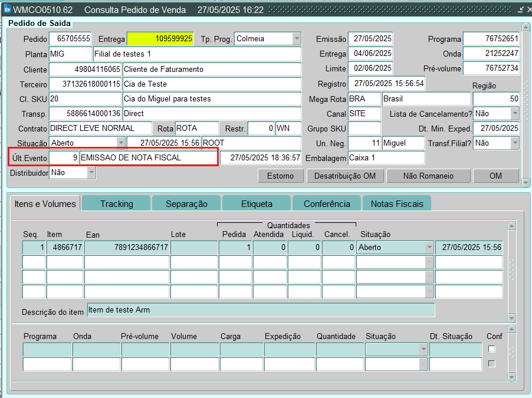Click the Não Romaneio button
This screenshot has width=532, height=398.
coord(428,176)
